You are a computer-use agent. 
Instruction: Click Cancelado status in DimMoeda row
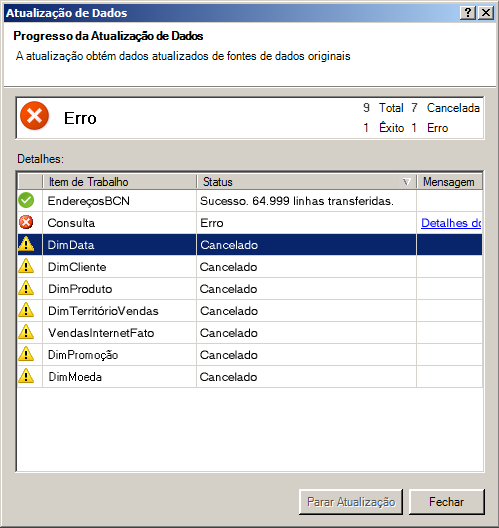click(229, 377)
